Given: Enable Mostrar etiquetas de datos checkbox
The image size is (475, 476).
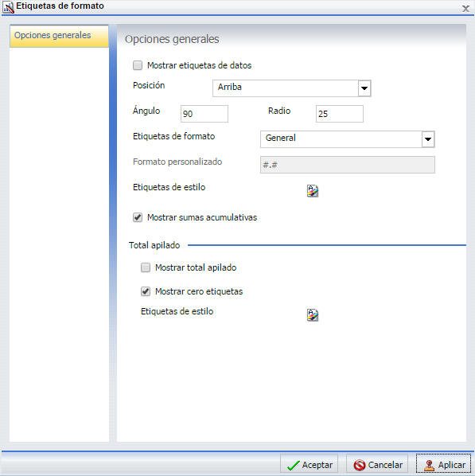Looking at the screenshot, I should 138,65.
